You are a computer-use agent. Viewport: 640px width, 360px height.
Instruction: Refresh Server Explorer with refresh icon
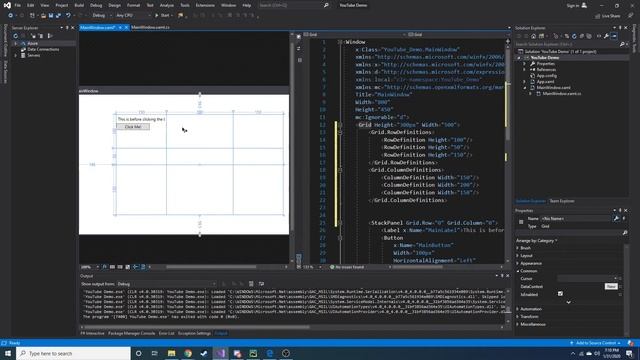pos(16,36)
